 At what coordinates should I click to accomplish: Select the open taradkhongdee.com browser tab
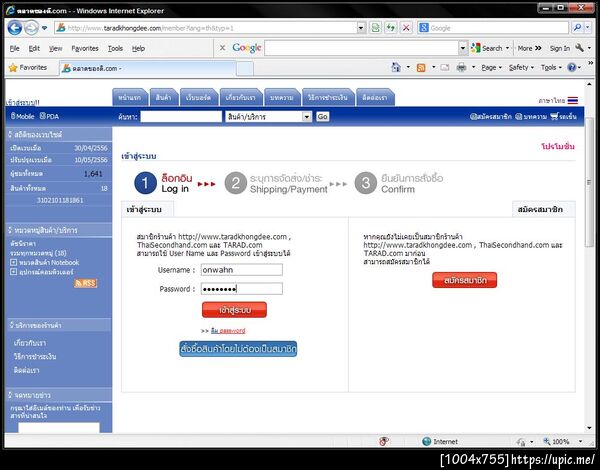pos(147,69)
